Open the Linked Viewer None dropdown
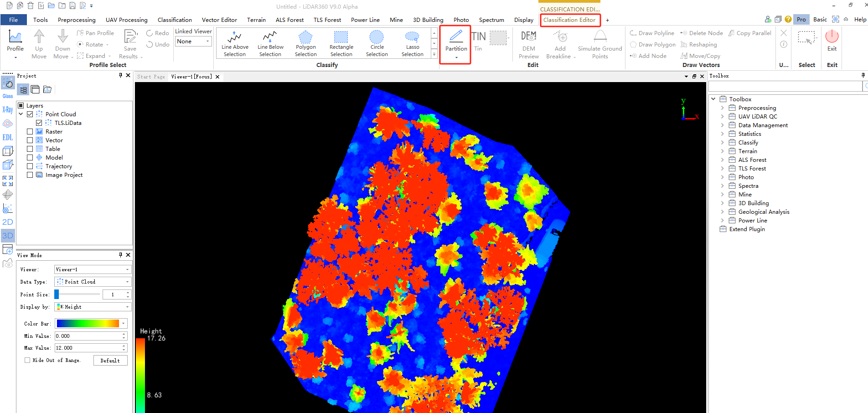868x413 pixels. [194, 41]
